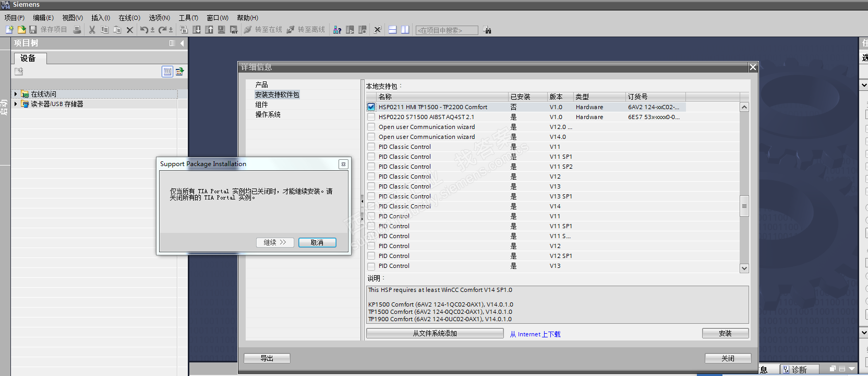This screenshot has height=376, width=868.
Task: Click the Open project folder icon
Action: tap(21, 30)
